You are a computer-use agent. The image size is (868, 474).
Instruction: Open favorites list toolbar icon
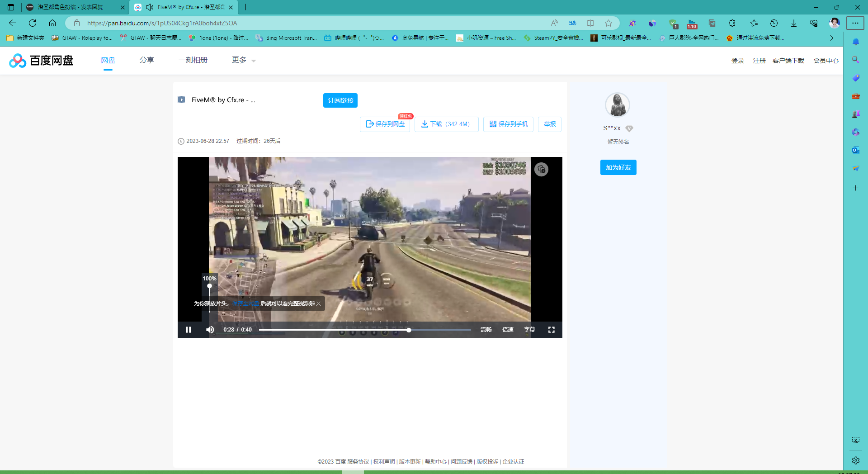754,23
